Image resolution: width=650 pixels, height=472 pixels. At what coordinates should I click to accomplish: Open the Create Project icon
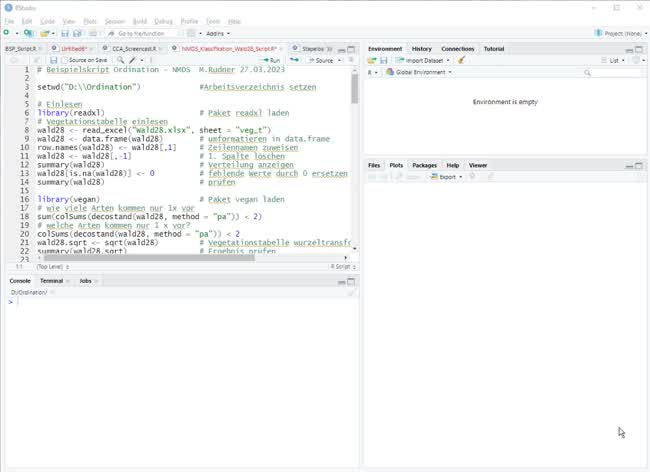pyautogui.click(x=28, y=33)
